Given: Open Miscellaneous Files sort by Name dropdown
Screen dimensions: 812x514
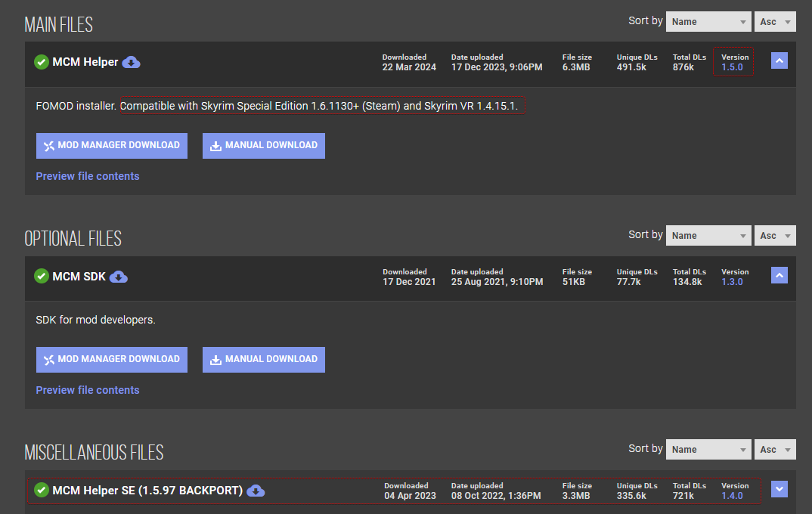Looking at the screenshot, I should pyautogui.click(x=708, y=449).
